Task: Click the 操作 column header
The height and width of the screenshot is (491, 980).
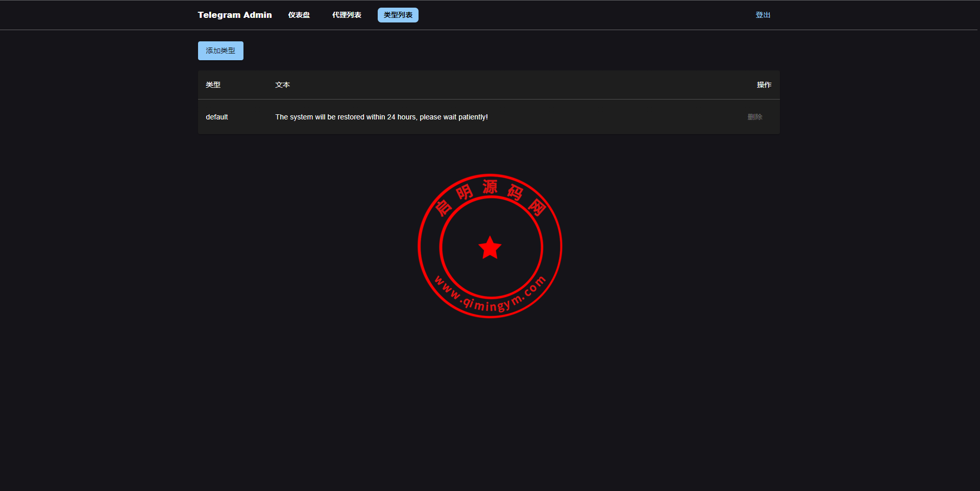Action: tap(764, 85)
